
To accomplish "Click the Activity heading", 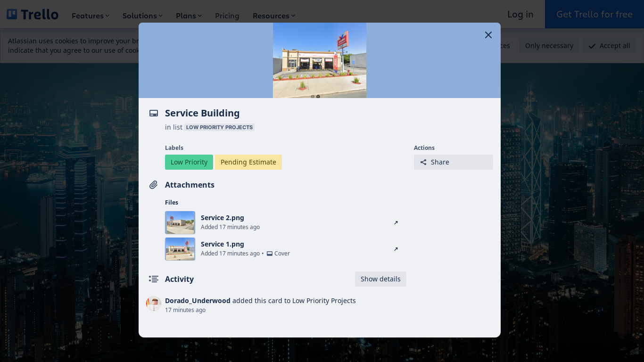I will tap(179, 279).
